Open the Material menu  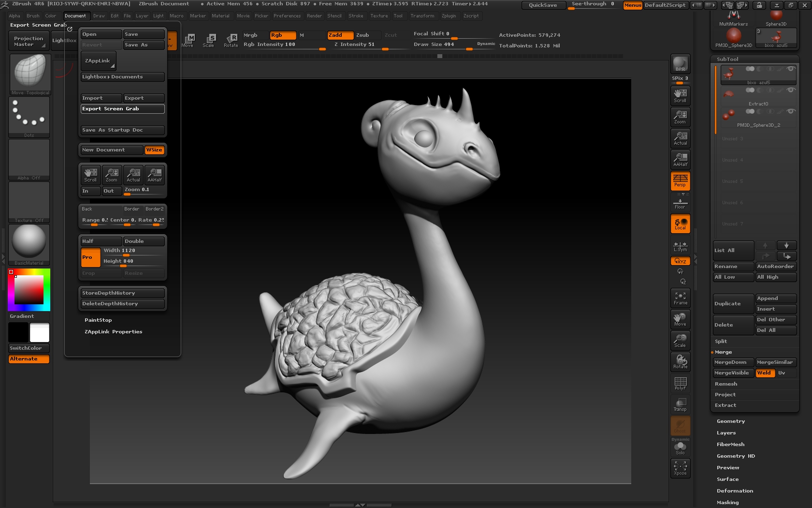coord(220,16)
